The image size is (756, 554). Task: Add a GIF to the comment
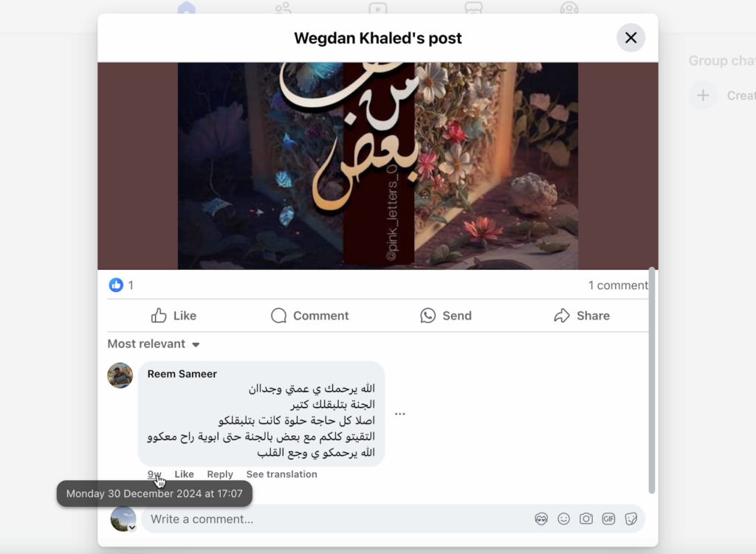tap(608, 519)
